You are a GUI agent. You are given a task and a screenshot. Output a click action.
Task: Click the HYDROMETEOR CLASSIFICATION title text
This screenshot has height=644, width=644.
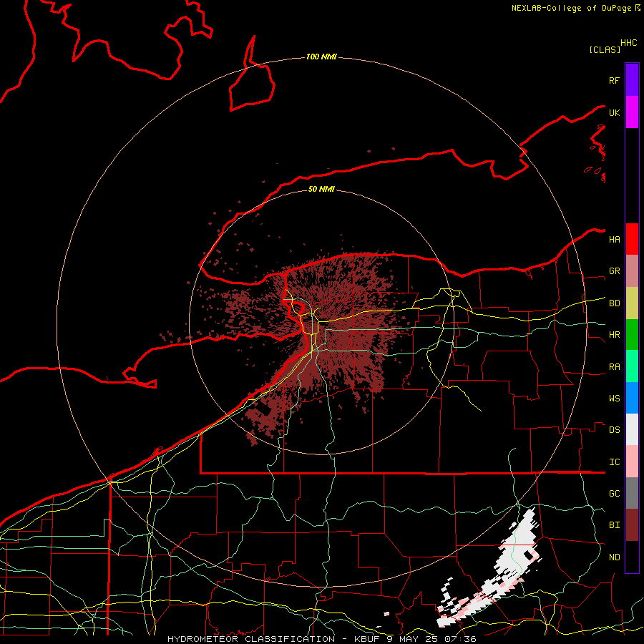point(251,639)
